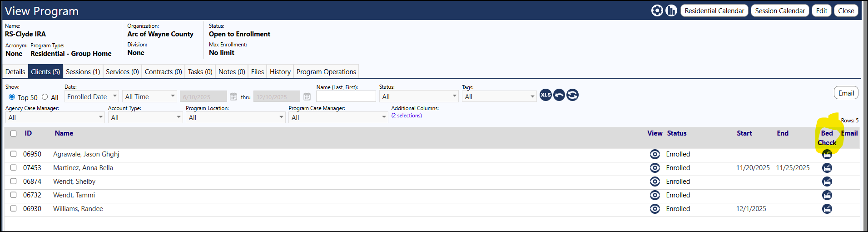This screenshot has width=868, height=232.
Task: Select the Clients (5) tab
Action: (45, 72)
